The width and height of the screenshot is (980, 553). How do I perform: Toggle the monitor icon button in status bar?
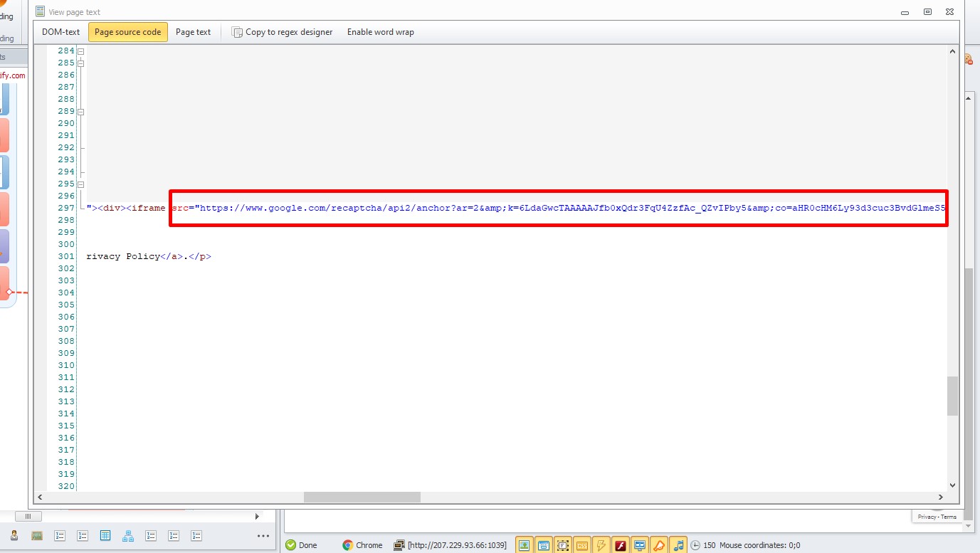(x=640, y=545)
